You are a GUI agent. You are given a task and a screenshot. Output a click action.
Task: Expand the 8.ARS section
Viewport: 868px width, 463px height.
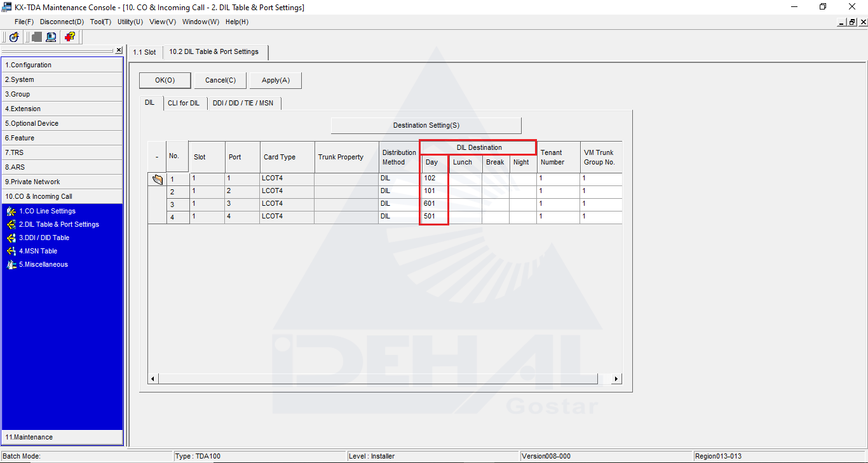tap(62, 167)
